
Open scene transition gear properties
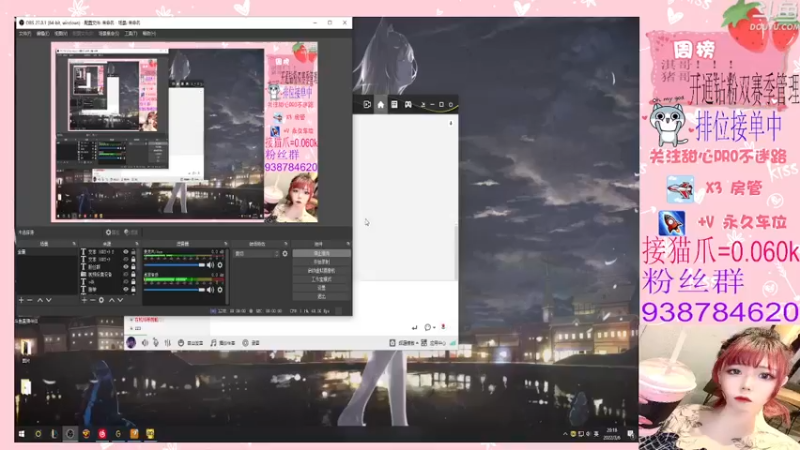point(285,254)
